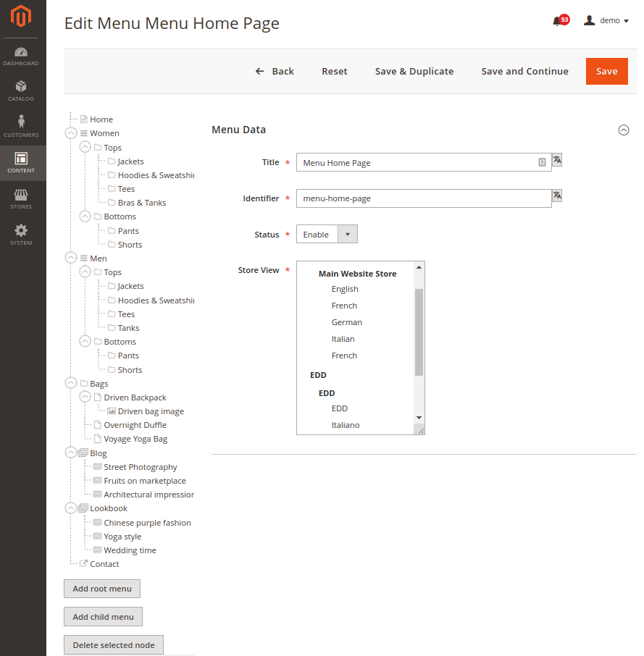Click the Back arrow icon
This screenshot has height=656, width=644.
tap(260, 71)
